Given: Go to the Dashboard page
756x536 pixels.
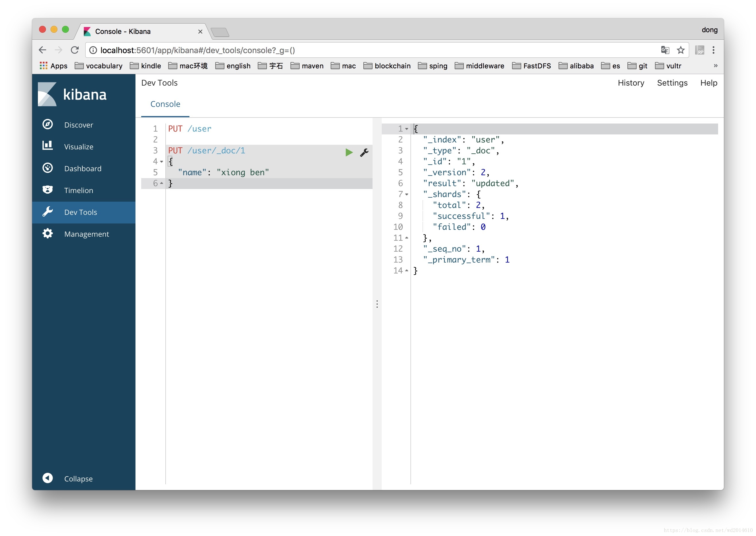Looking at the screenshot, I should 84,168.
